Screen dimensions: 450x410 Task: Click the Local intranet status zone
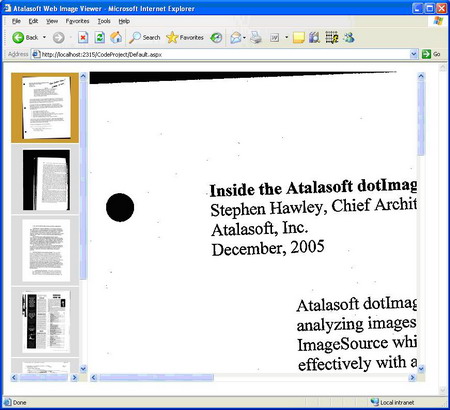pos(392,402)
